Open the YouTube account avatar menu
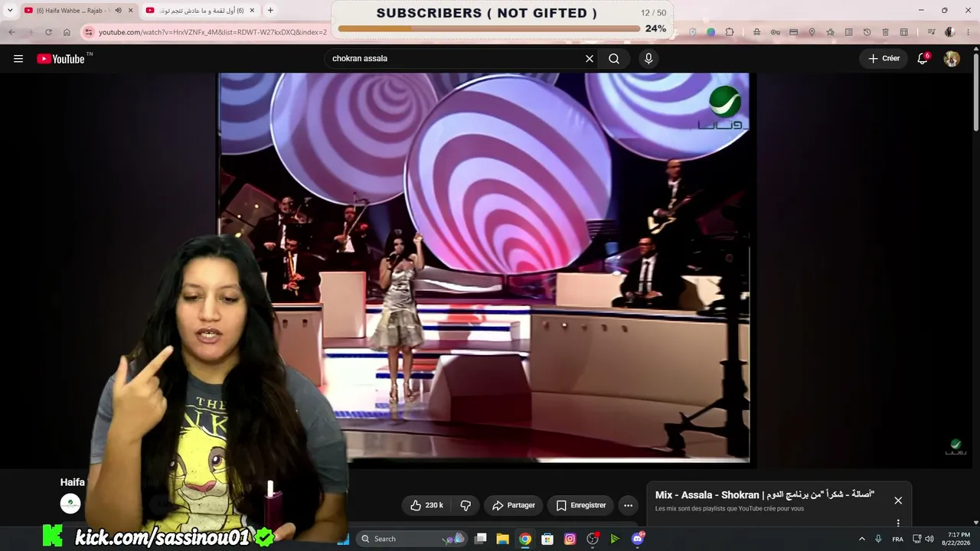Viewport: 980px width, 551px height. 952,59
